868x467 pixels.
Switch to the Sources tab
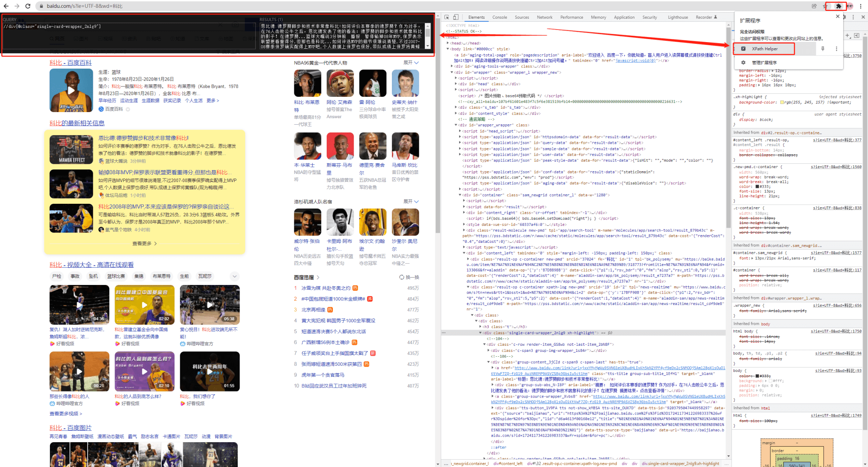tap(522, 17)
